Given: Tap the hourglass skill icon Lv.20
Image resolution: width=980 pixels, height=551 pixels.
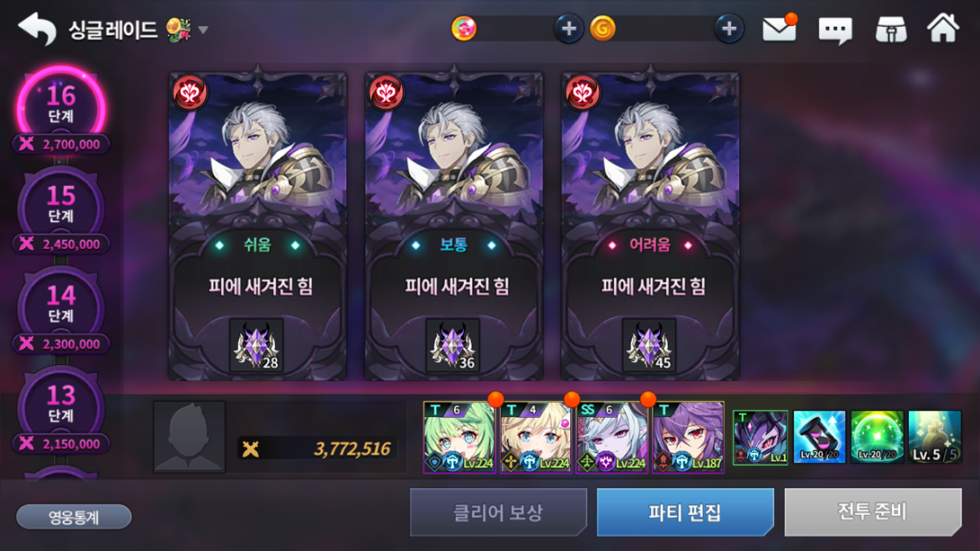Looking at the screenshot, I should (x=819, y=437).
